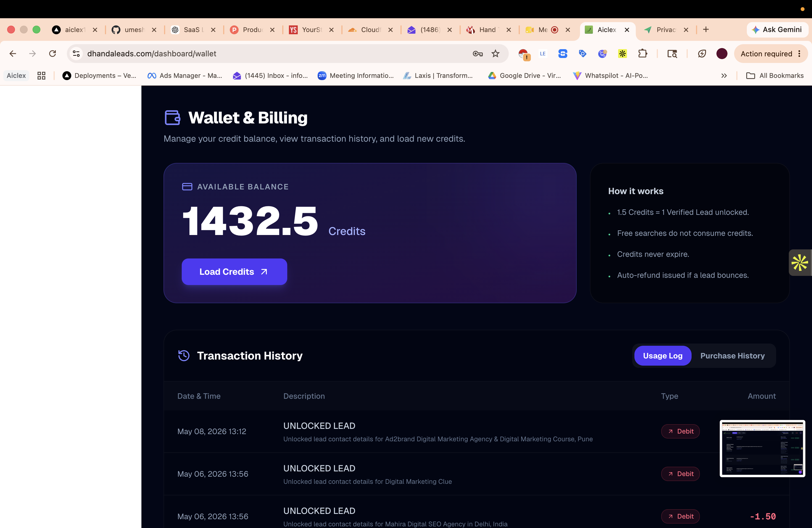
Task: Close the umesh GitHub tab
Action: (x=154, y=30)
